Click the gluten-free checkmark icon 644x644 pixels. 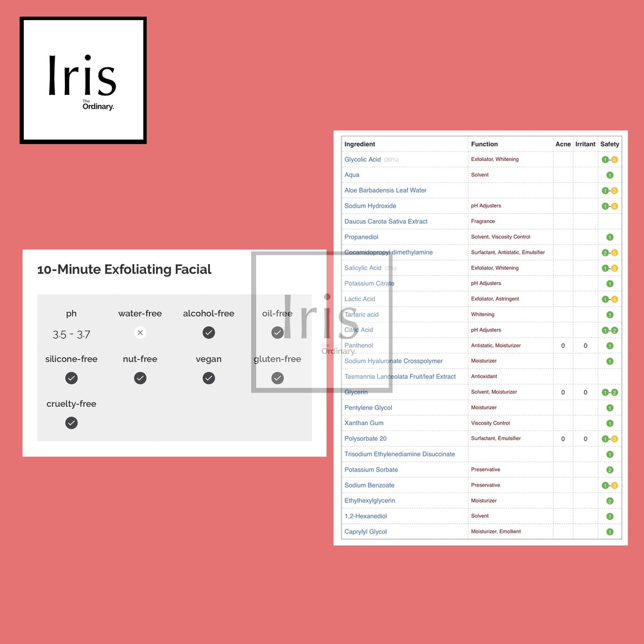pos(277,378)
